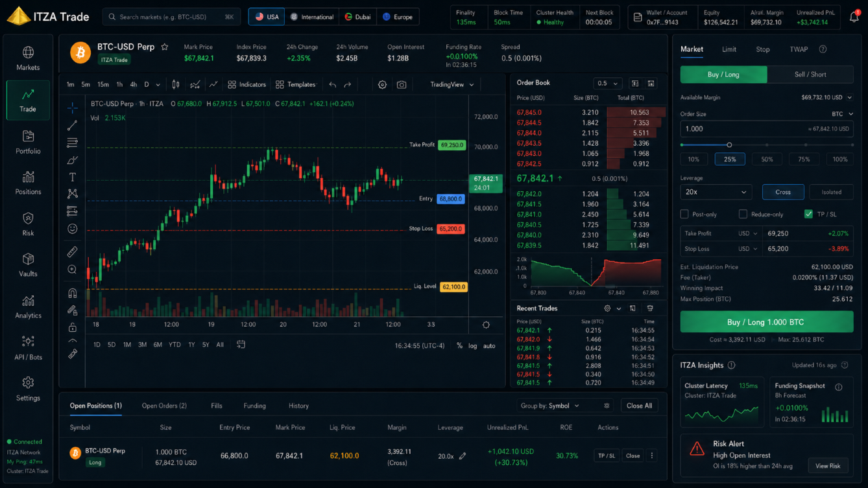This screenshot has height=488, width=868.
Task: Toggle log scale on the chart
Action: [473, 345]
